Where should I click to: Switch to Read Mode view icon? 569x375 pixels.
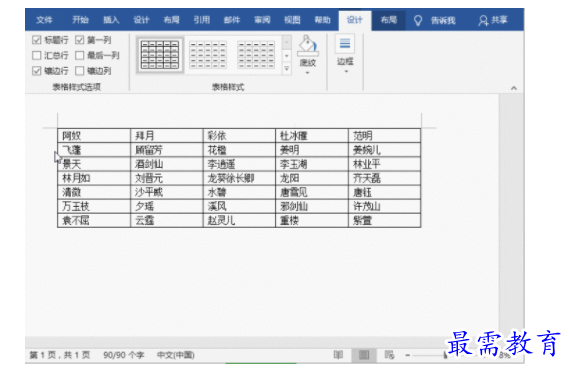[338, 355]
